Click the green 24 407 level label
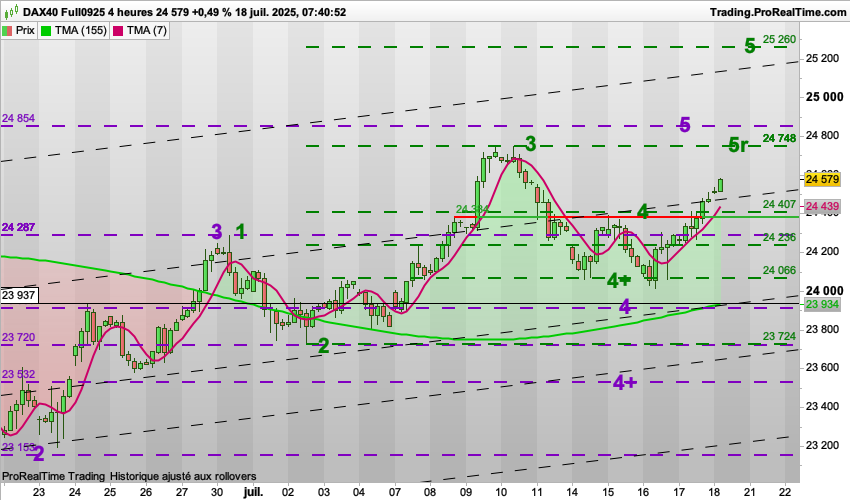Screen dimensions: 850x500 point(780,204)
